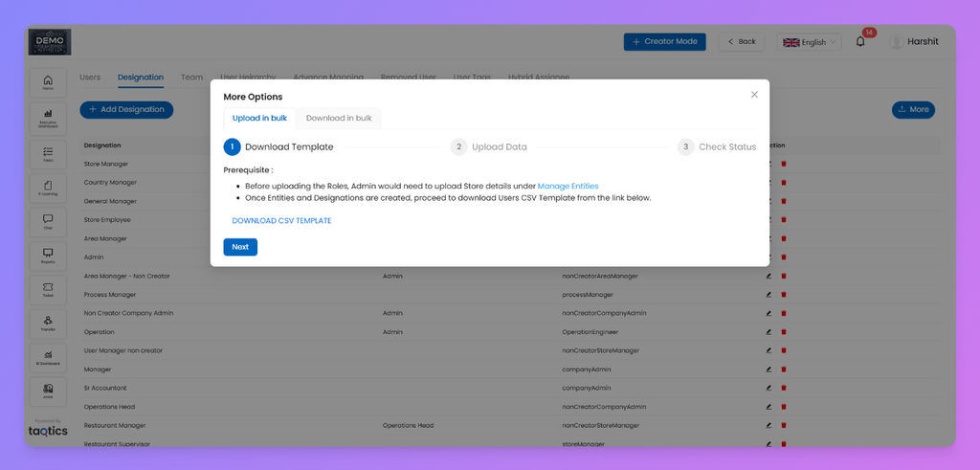Delete the Operation designation row
The image size is (980, 470).
784,332
